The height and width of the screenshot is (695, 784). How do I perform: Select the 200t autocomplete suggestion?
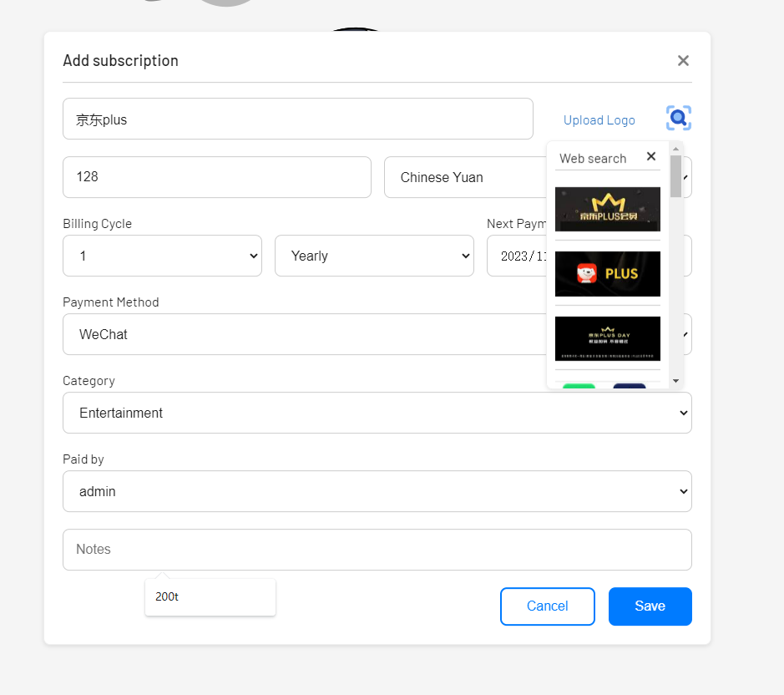coord(210,597)
